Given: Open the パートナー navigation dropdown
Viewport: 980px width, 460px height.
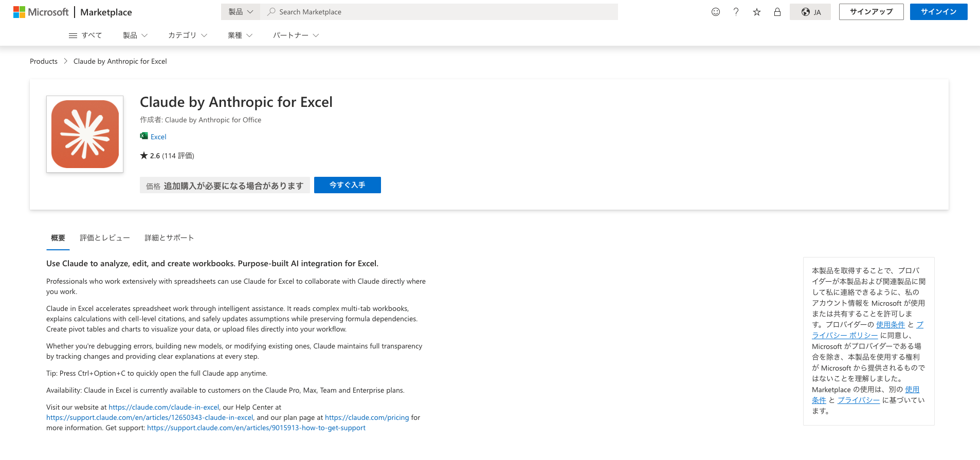Looking at the screenshot, I should pyautogui.click(x=296, y=35).
